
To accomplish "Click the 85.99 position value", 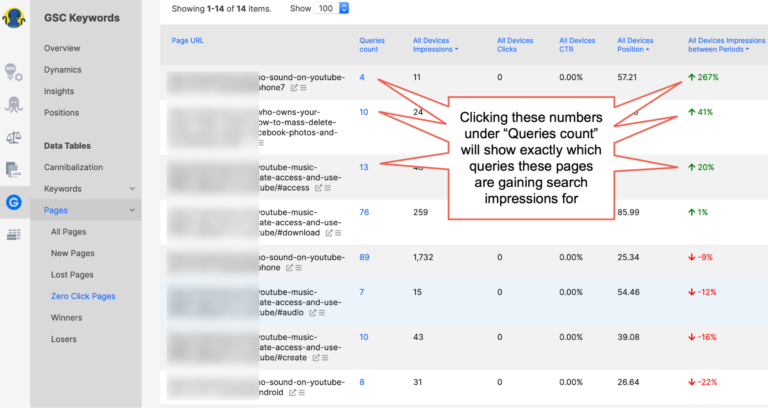I will tap(628, 212).
